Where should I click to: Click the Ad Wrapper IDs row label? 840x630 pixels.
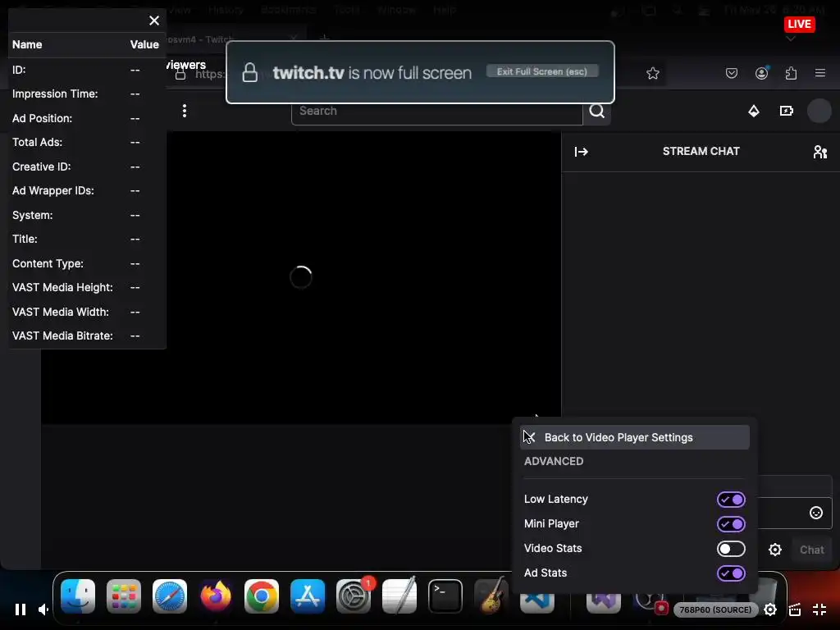pyautogui.click(x=53, y=190)
